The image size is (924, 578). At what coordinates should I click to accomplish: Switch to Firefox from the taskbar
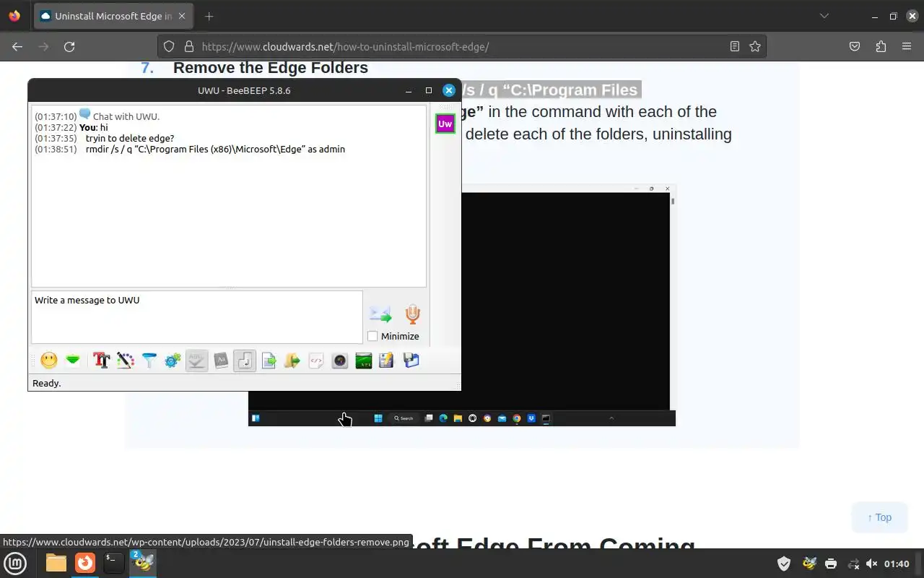(x=85, y=563)
